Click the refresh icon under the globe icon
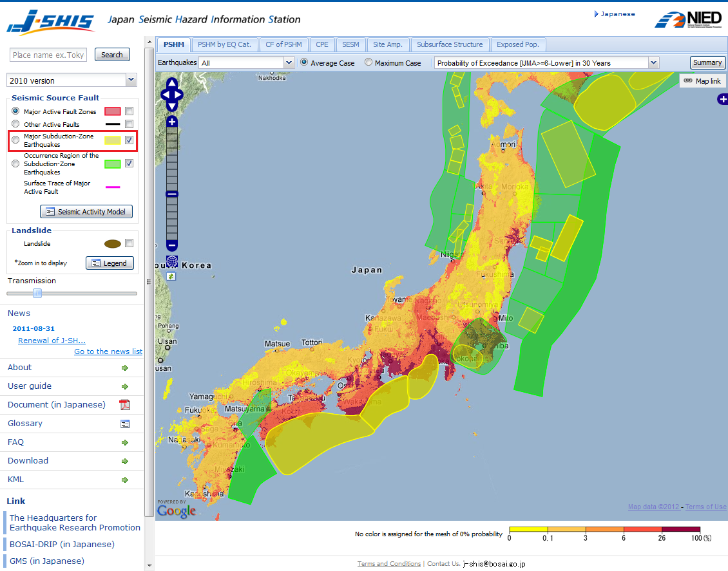 (171, 276)
